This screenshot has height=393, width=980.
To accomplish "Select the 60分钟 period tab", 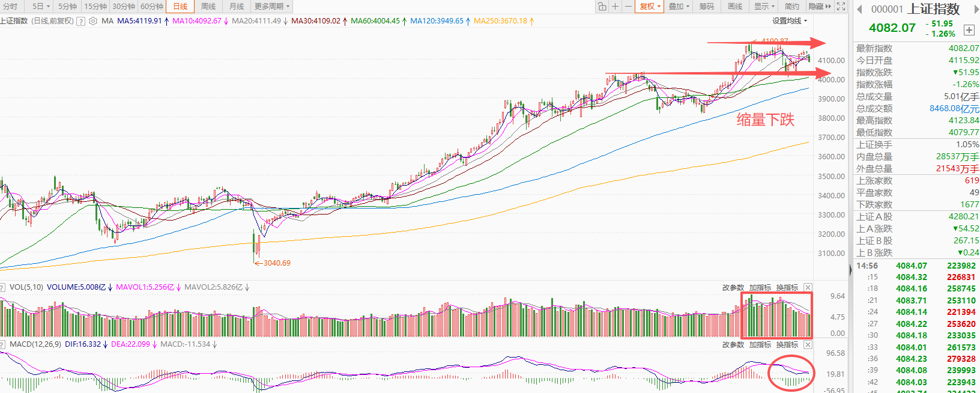I will [152, 7].
